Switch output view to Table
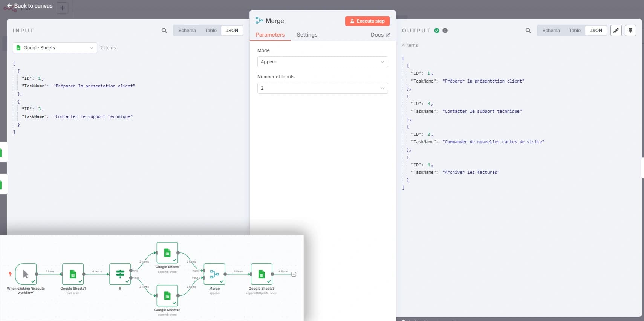Screen dimensions: 644x321 [x=574, y=31]
